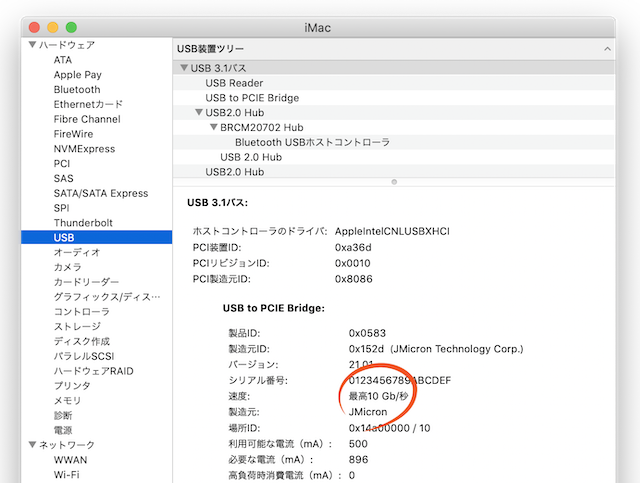Select Fibre Channel in the sidebar

[x=87, y=119]
